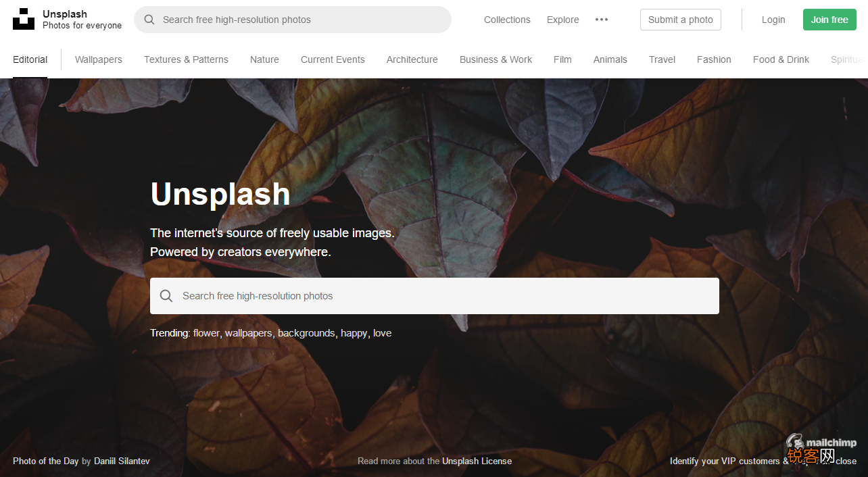Select the Editorial tab
The width and height of the screenshot is (868, 477).
pyautogui.click(x=30, y=59)
